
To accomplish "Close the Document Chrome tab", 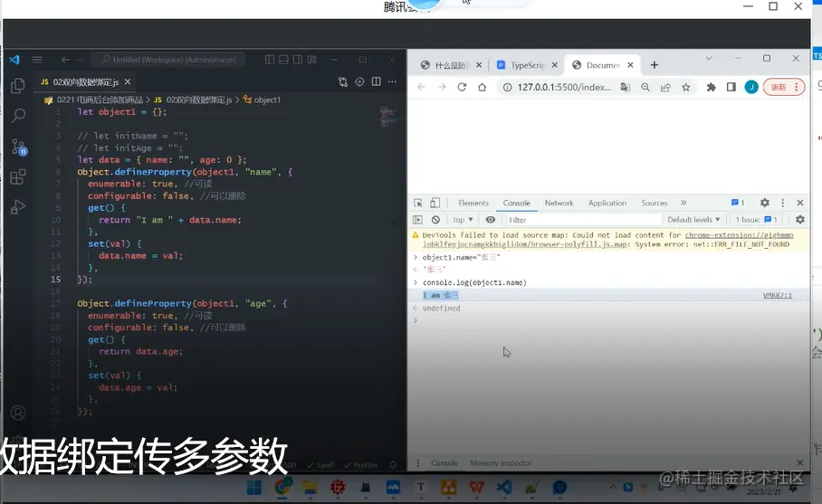I will (630, 65).
